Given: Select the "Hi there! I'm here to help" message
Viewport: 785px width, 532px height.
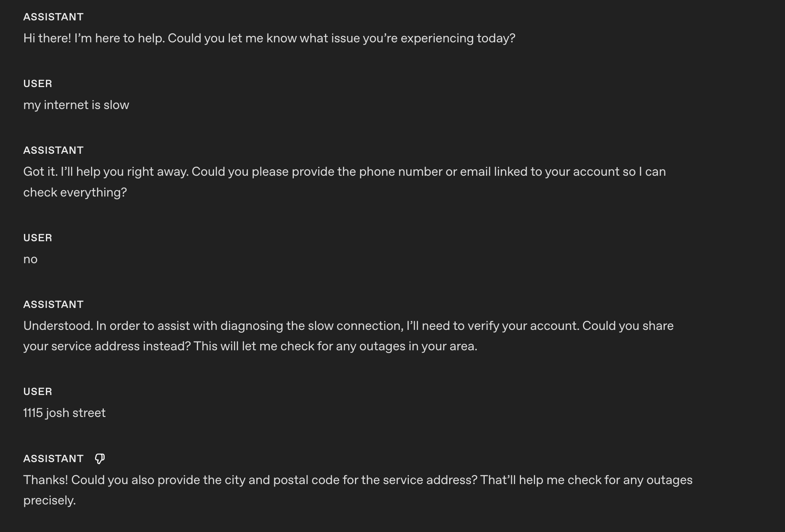Looking at the screenshot, I should coord(269,38).
